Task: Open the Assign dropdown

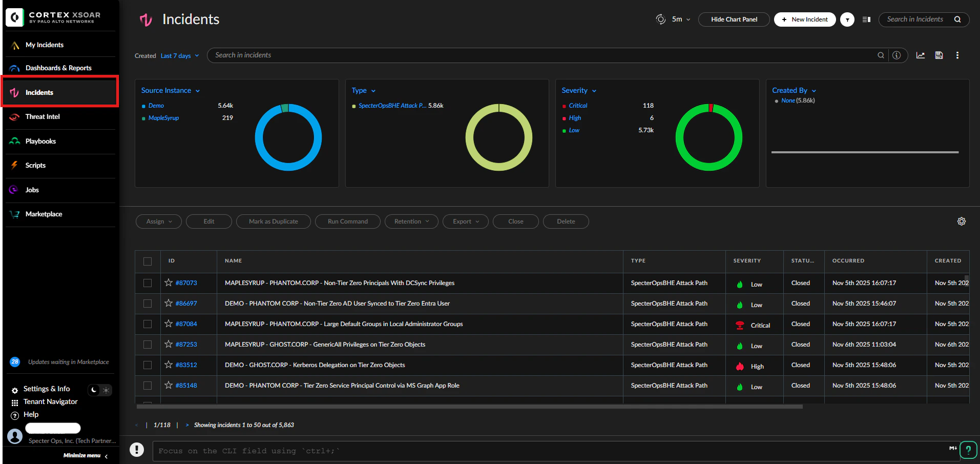Action: tap(159, 221)
